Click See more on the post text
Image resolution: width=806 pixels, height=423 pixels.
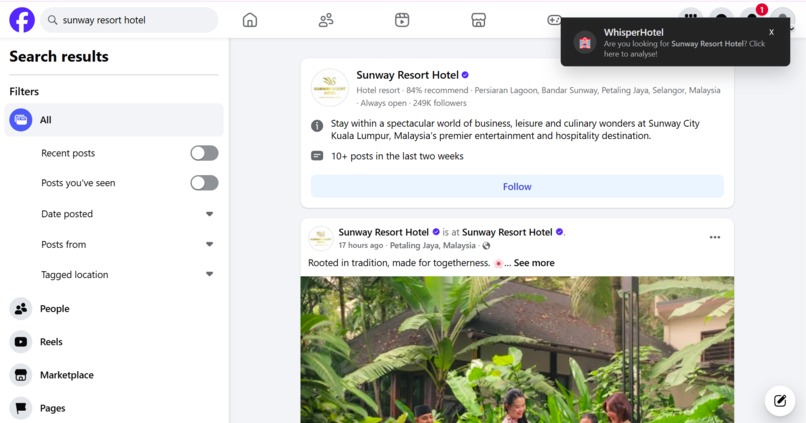click(534, 263)
